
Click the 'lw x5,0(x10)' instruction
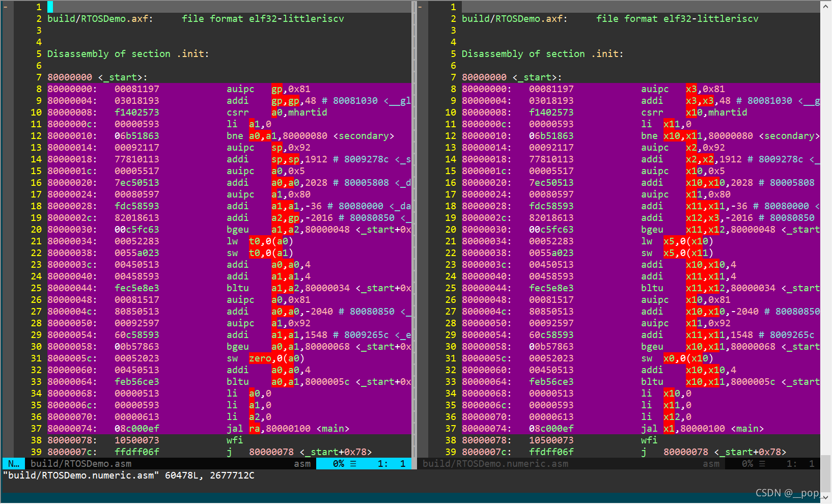677,241
